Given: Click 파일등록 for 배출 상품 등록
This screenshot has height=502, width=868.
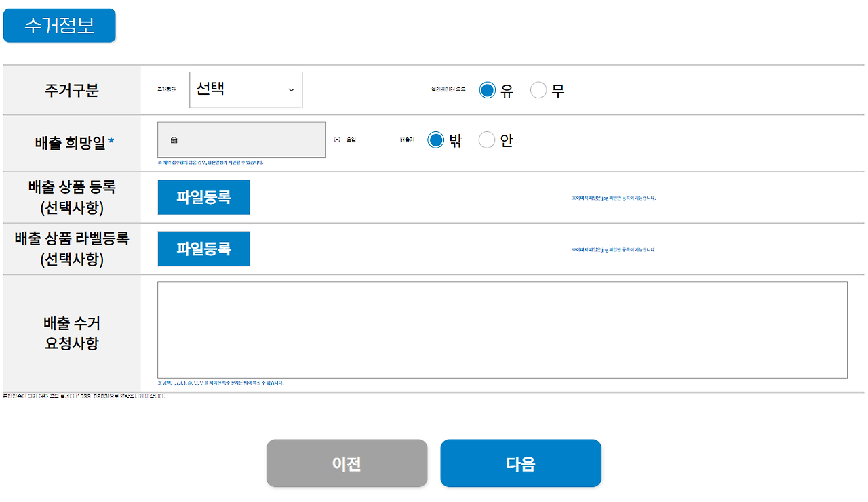Looking at the screenshot, I should [203, 197].
